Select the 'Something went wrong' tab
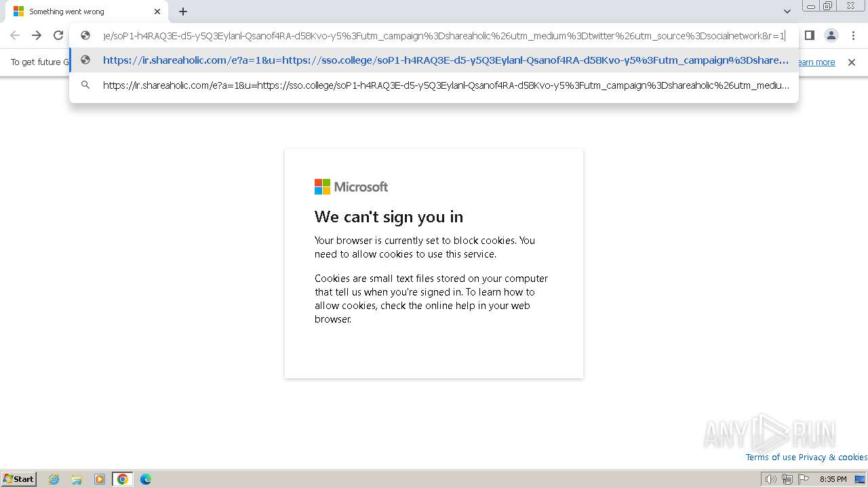The height and width of the screenshot is (488, 868). click(x=85, y=12)
